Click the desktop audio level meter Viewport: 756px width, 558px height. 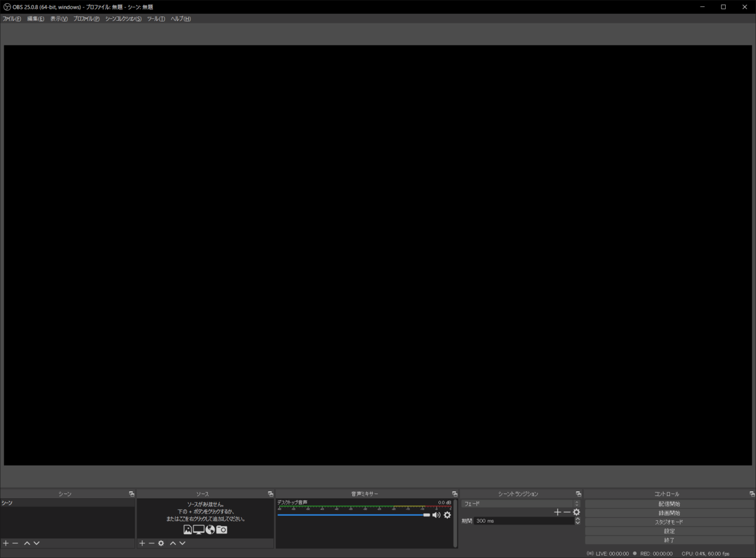click(x=364, y=507)
